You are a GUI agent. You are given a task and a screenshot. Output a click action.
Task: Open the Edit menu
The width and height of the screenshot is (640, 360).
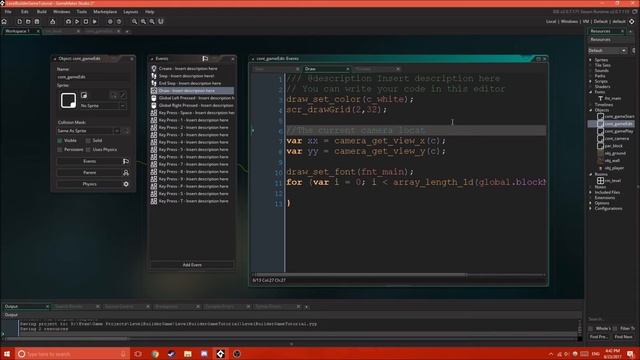tap(24, 12)
